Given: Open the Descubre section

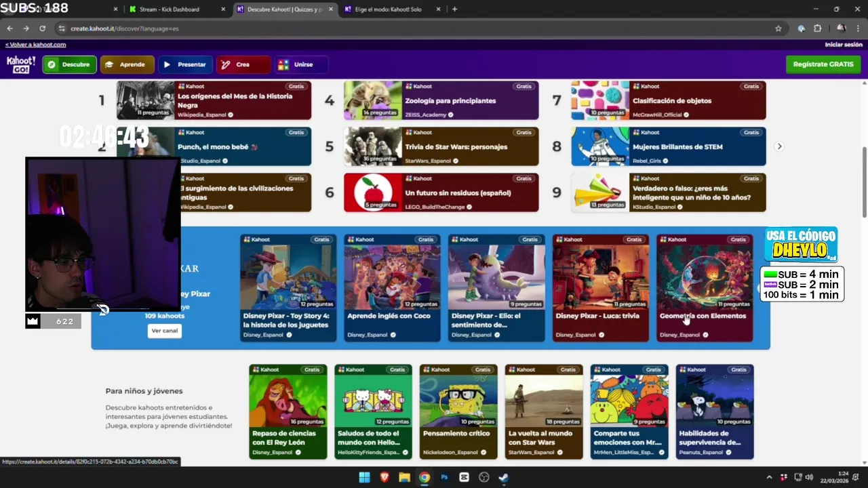Looking at the screenshot, I should tap(69, 64).
